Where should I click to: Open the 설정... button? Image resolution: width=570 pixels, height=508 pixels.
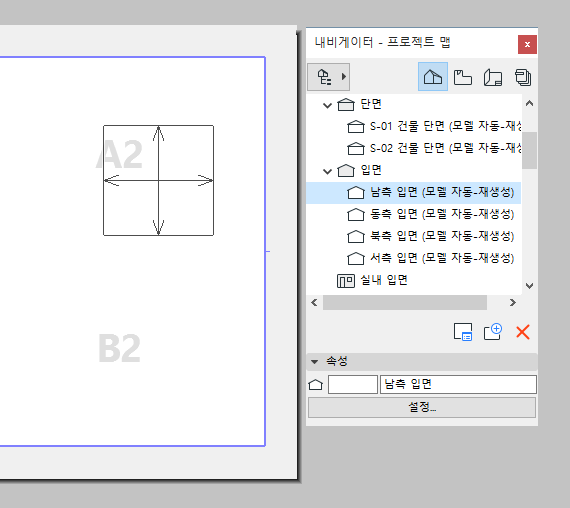click(422, 407)
